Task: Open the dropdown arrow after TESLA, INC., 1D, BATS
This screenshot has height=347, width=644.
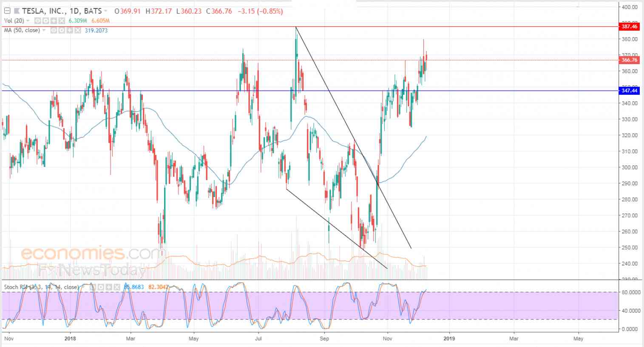Action: click(105, 11)
